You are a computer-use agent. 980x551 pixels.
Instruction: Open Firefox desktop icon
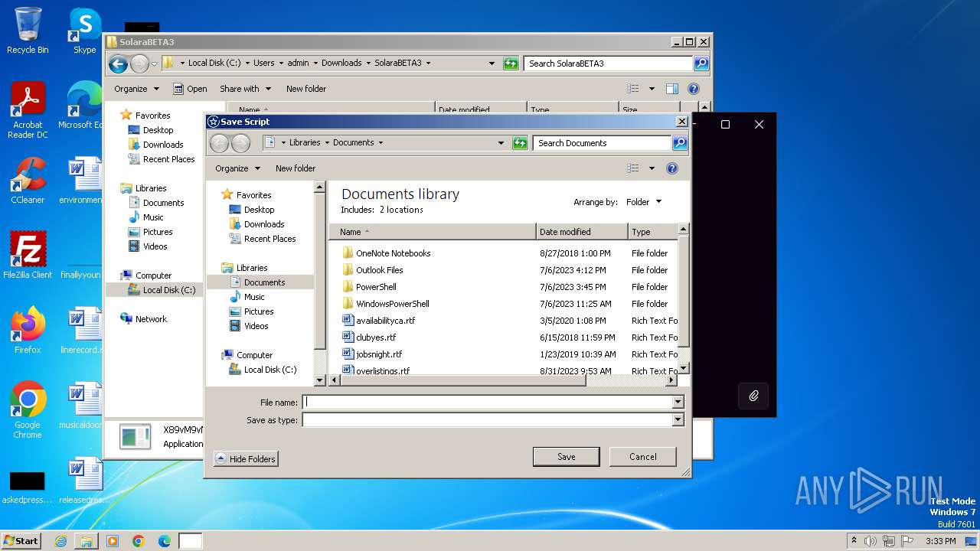point(28,330)
